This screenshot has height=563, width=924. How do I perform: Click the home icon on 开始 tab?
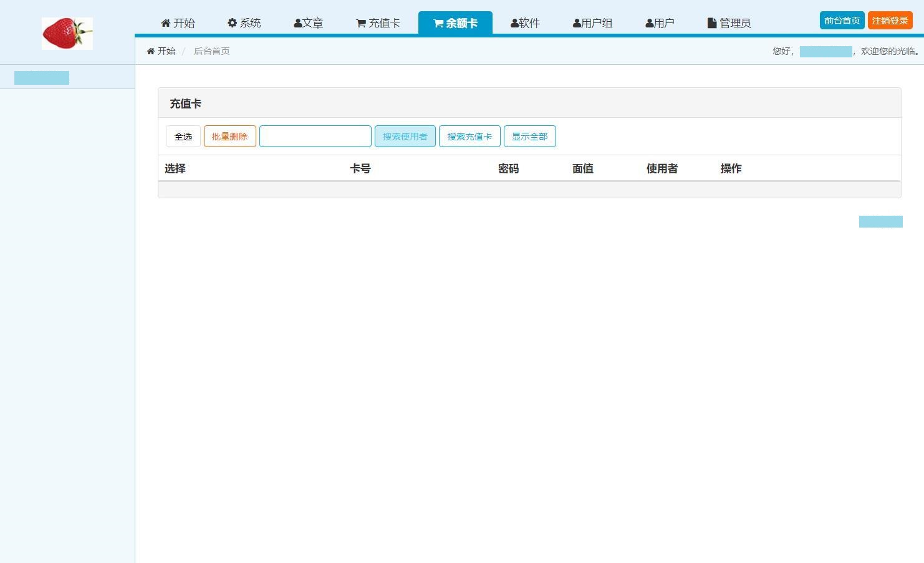pos(165,23)
